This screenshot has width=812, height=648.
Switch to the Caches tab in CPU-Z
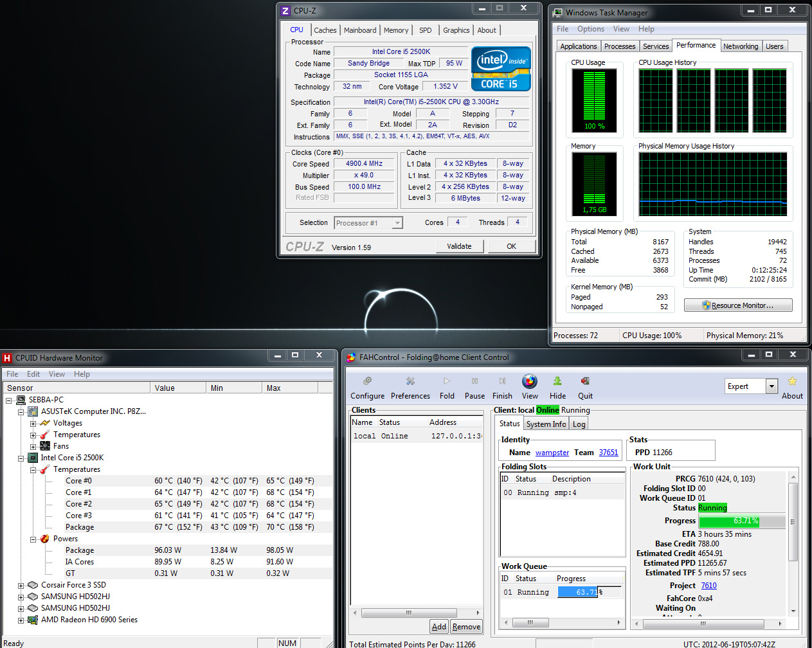325,30
